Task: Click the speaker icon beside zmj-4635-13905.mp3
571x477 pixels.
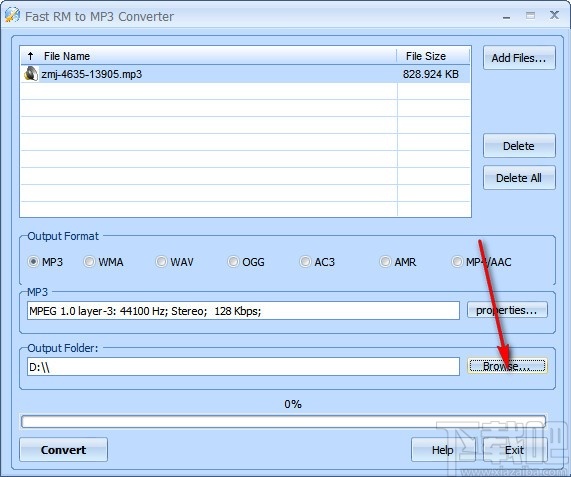Action: pyautogui.click(x=31, y=74)
